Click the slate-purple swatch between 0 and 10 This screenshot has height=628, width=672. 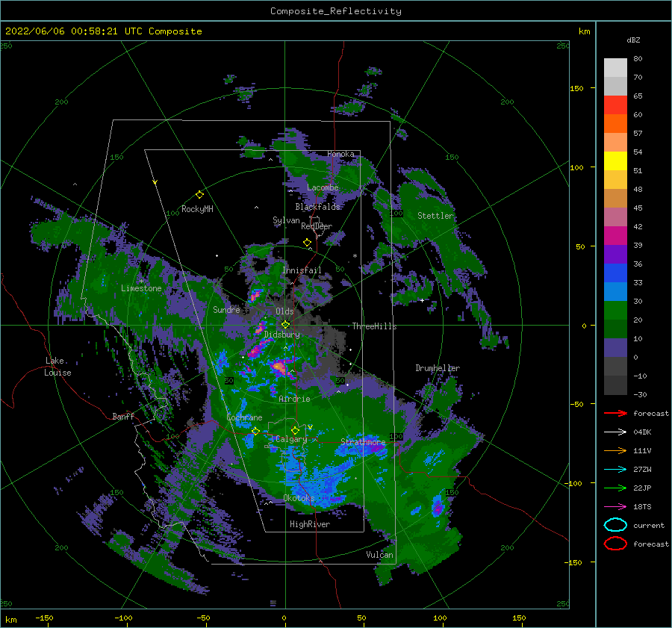615,348
